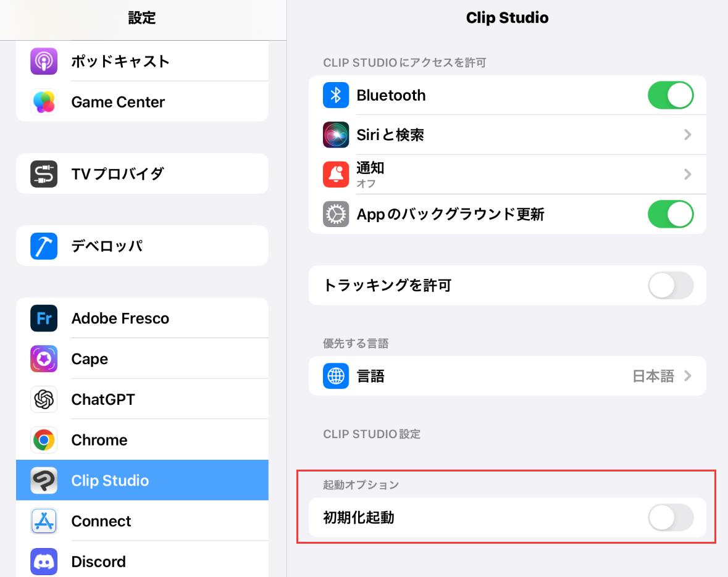The width and height of the screenshot is (728, 577).
Task: Tap the Siri icon
Action: [336, 135]
